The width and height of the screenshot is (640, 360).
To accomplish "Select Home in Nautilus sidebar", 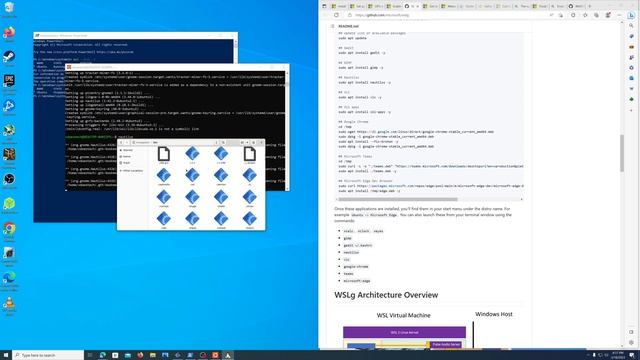I will (x=126, y=156).
